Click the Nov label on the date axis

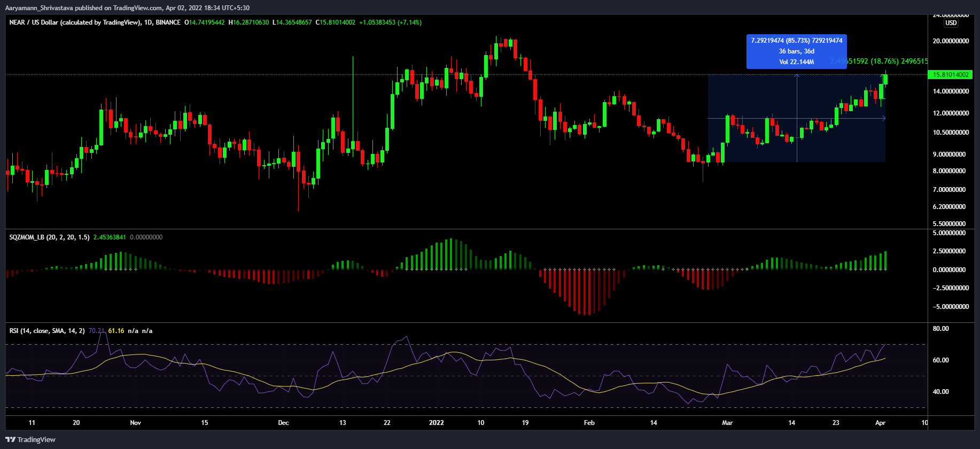point(136,423)
